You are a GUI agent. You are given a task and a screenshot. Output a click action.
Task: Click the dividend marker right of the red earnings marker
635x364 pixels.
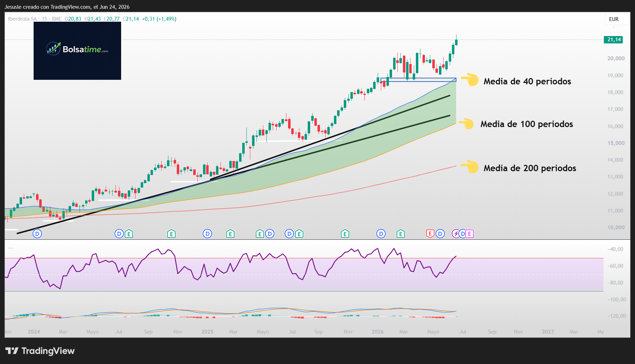pos(440,234)
